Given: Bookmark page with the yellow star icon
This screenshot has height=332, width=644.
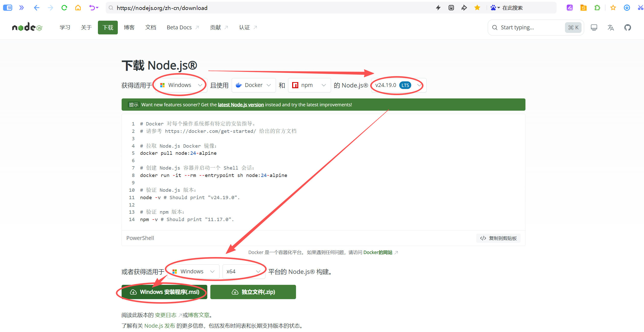Looking at the screenshot, I should tap(477, 8).
